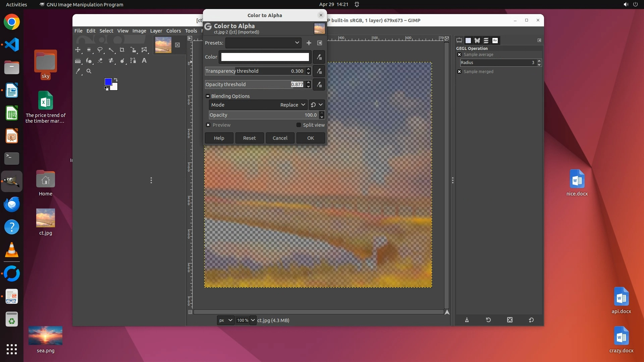
Task: Save current settings as named preset
Action: (309, 43)
